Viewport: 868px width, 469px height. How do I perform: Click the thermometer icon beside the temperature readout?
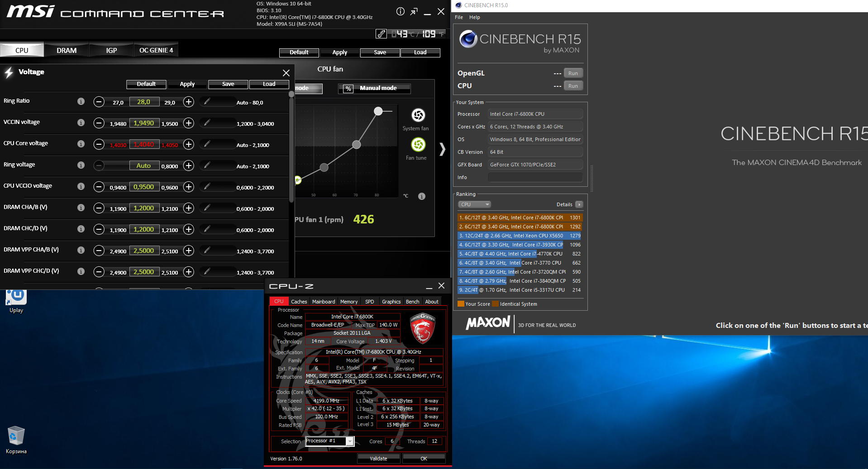tap(381, 34)
